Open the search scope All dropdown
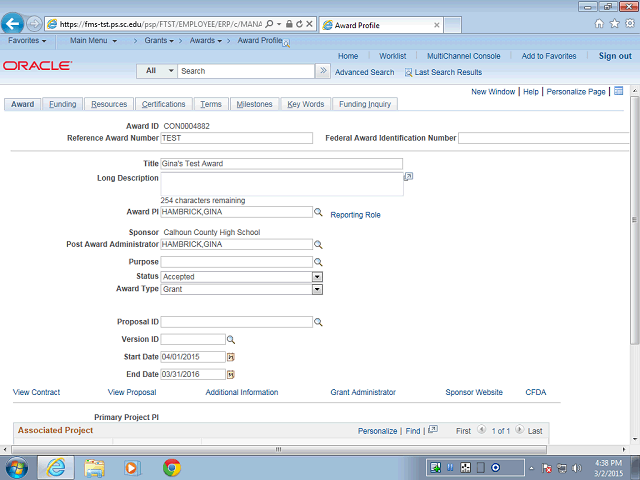This screenshot has height=480, width=640. (x=156, y=71)
